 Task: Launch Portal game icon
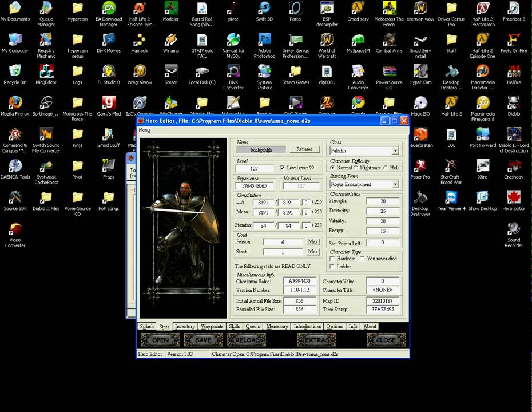[x=296, y=11]
